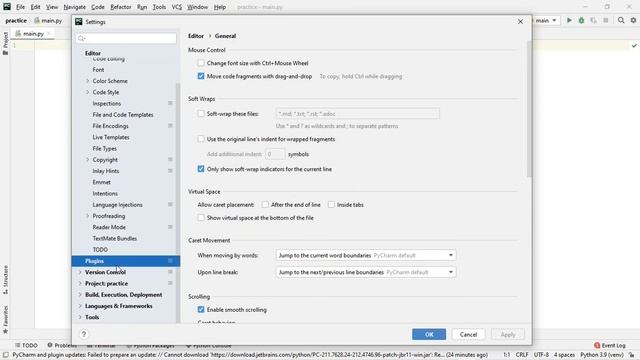The image size is (640, 360).
Task: Expand the Proofreading tree node
Action: coord(87,216)
